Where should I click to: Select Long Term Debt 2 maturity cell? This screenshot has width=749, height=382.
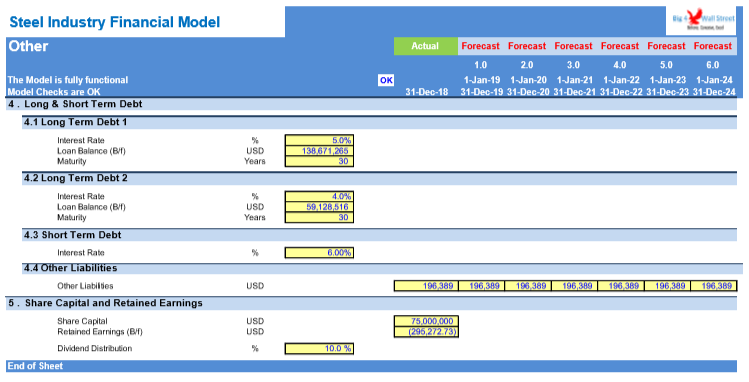[319, 217]
